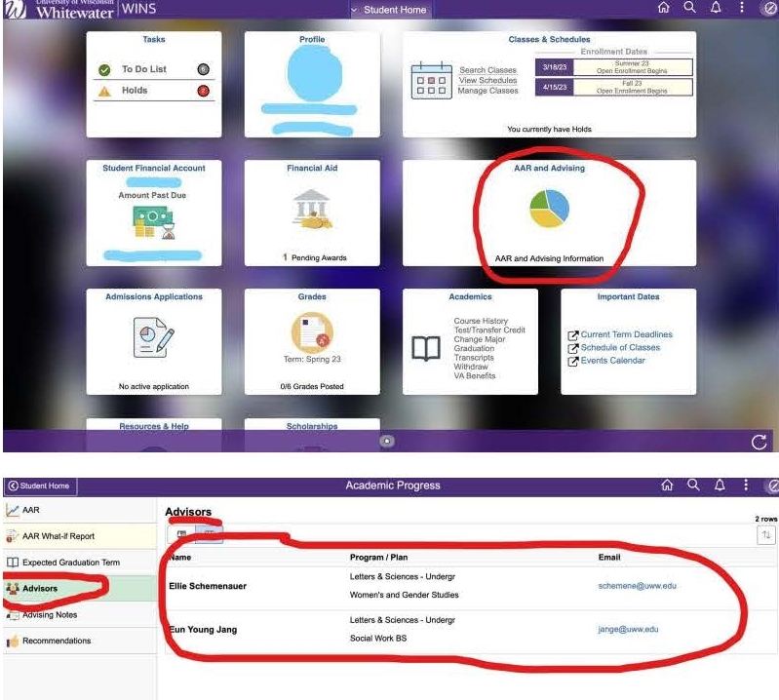Open AAR in the left sidebar
The image size is (779, 700).
coord(80,510)
